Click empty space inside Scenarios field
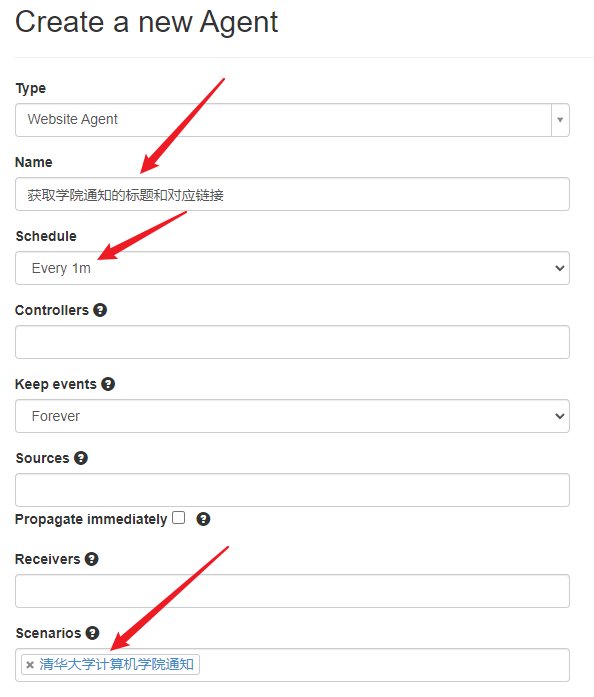The image size is (594, 697). coord(382,665)
